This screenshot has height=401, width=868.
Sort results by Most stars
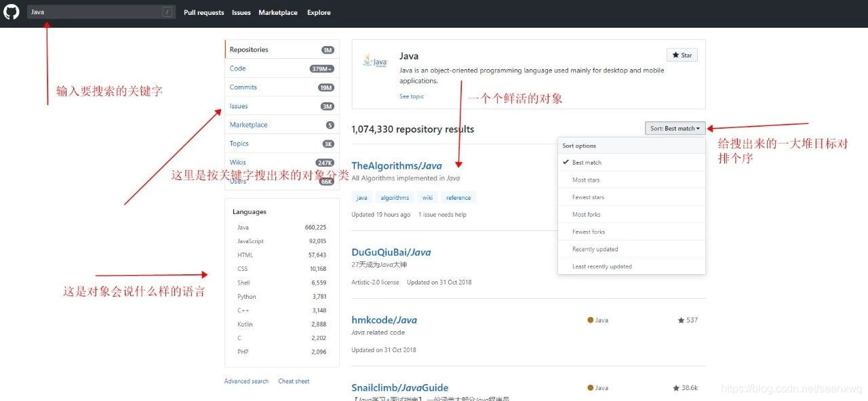(x=631, y=180)
